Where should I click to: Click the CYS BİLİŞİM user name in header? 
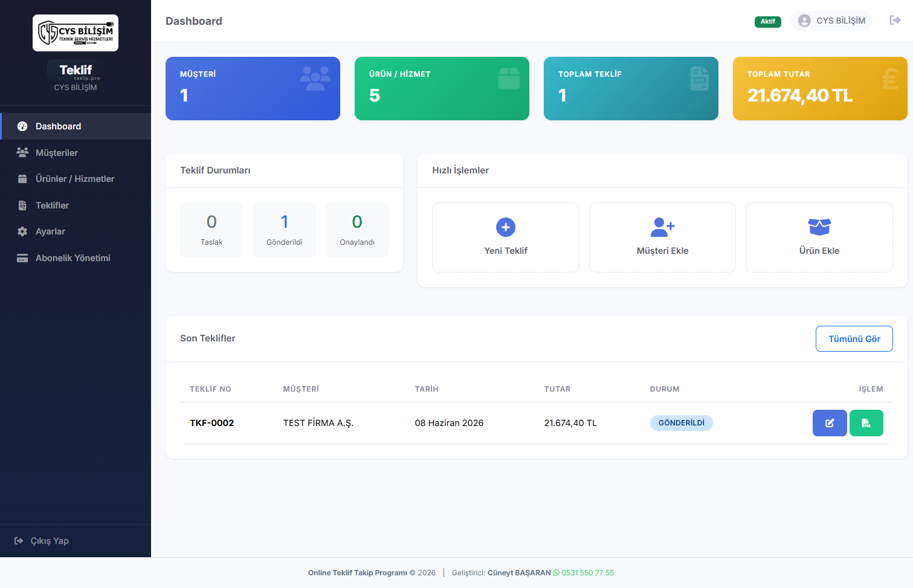pos(841,21)
